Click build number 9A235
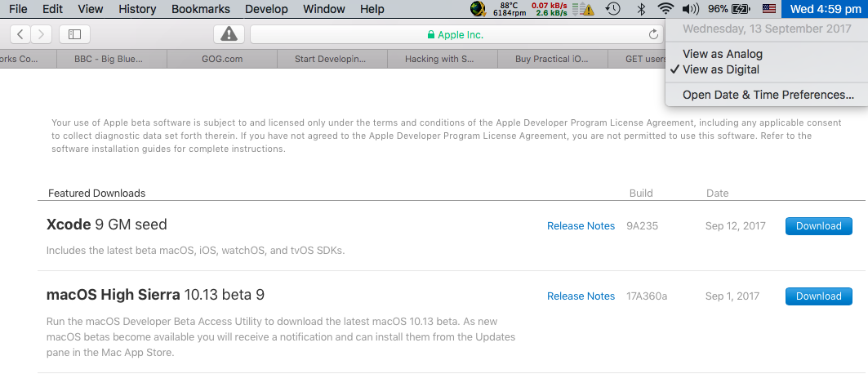 pyautogui.click(x=642, y=225)
